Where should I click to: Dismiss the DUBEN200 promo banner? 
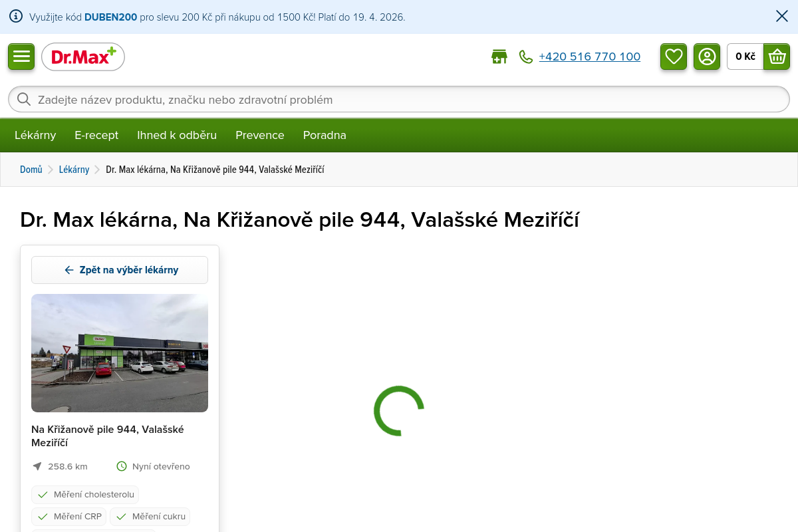tap(782, 17)
